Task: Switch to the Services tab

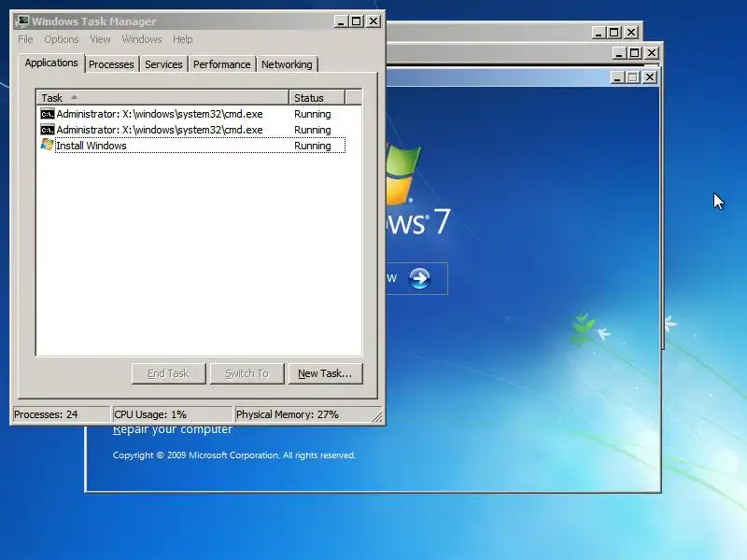Action: coord(163,64)
